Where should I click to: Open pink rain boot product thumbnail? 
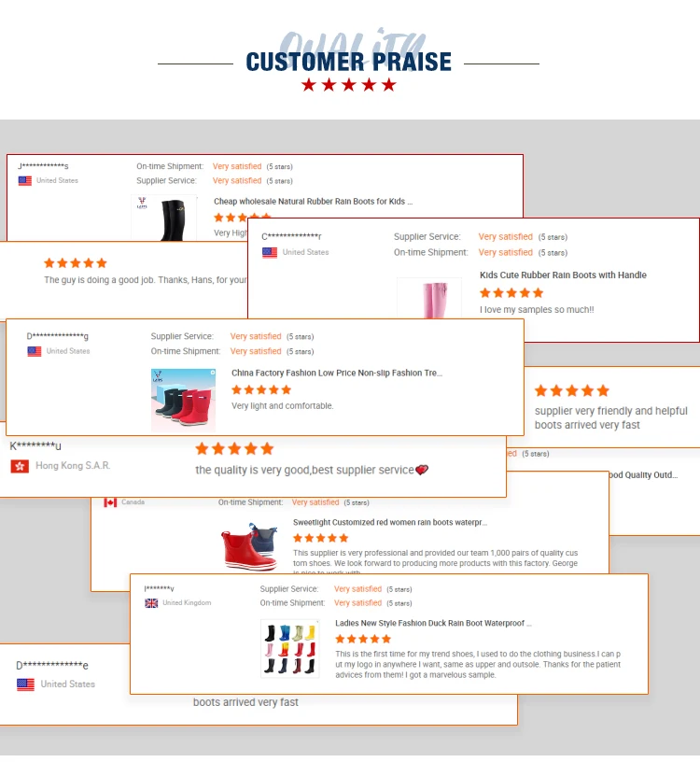[428, 299]
